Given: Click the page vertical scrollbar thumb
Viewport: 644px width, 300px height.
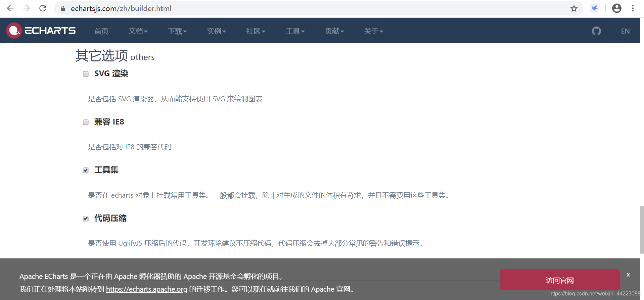Looking at the screenshot, I should [x=642, y=230].
